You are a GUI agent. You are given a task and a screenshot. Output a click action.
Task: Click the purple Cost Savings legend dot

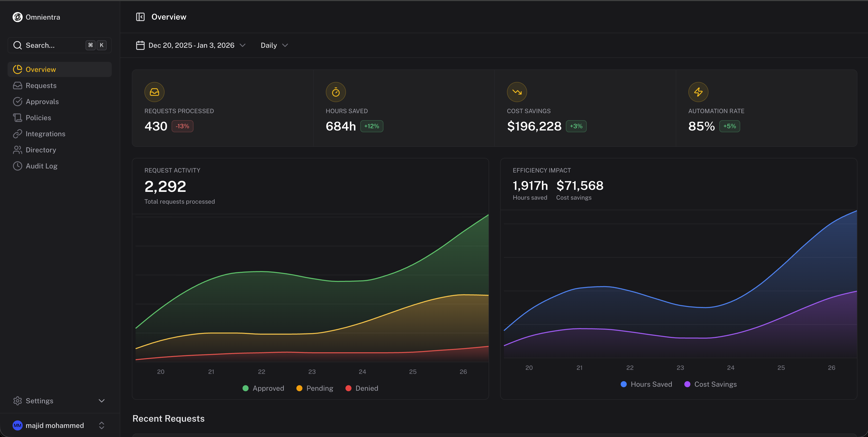[687, 384]
